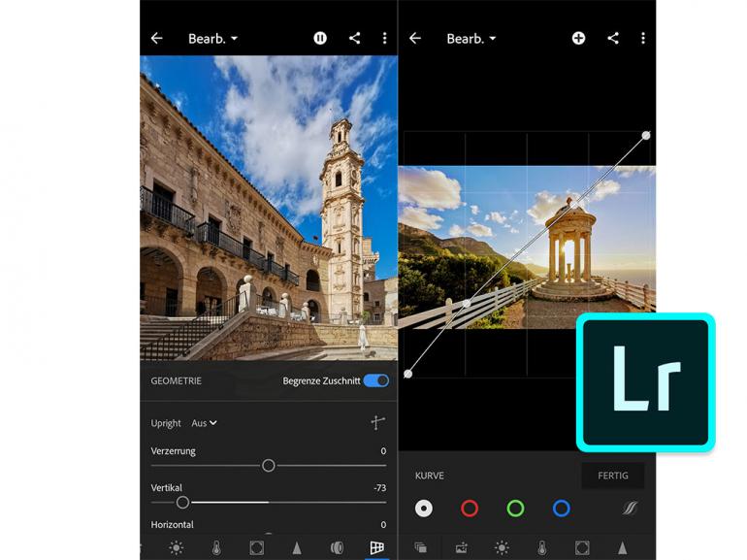This screenshot has height=560, width=747.
Task: Go back using left screen's arrow
Action: point(157,38)
